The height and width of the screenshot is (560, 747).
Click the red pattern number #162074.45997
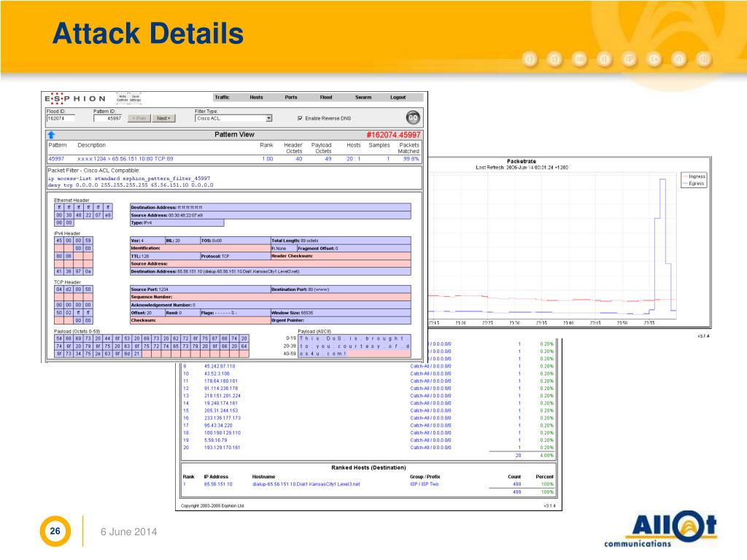(393, 135)
